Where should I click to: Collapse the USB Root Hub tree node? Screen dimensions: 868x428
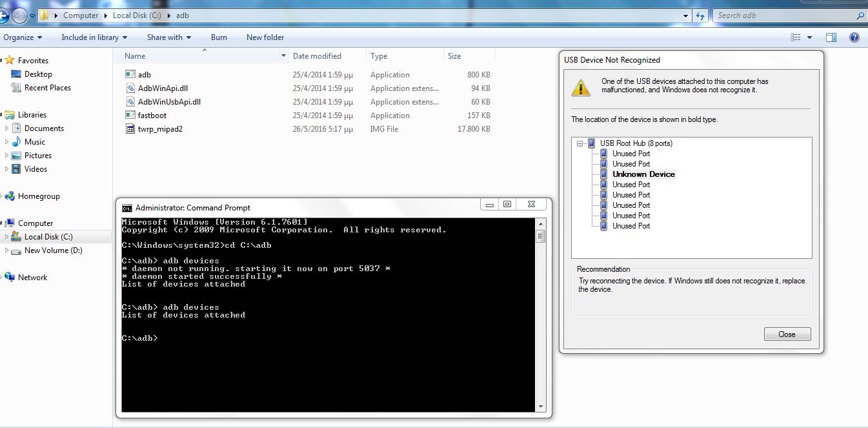click(580, 143)
